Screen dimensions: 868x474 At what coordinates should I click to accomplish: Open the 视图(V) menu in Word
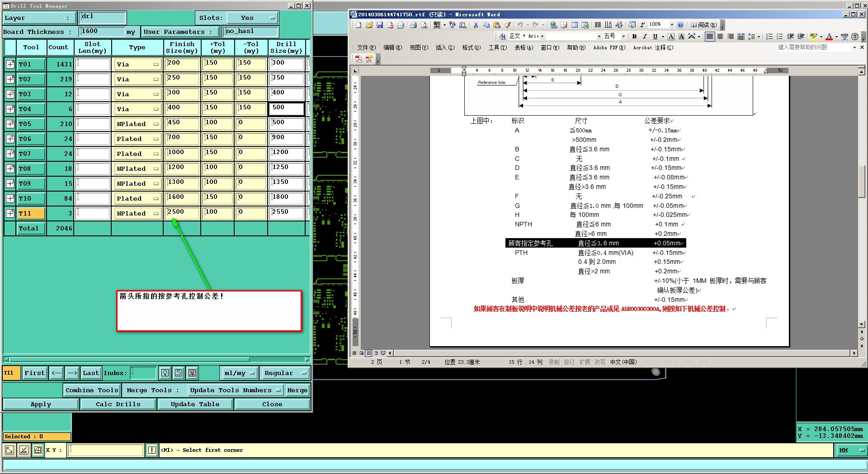[419, 47]
